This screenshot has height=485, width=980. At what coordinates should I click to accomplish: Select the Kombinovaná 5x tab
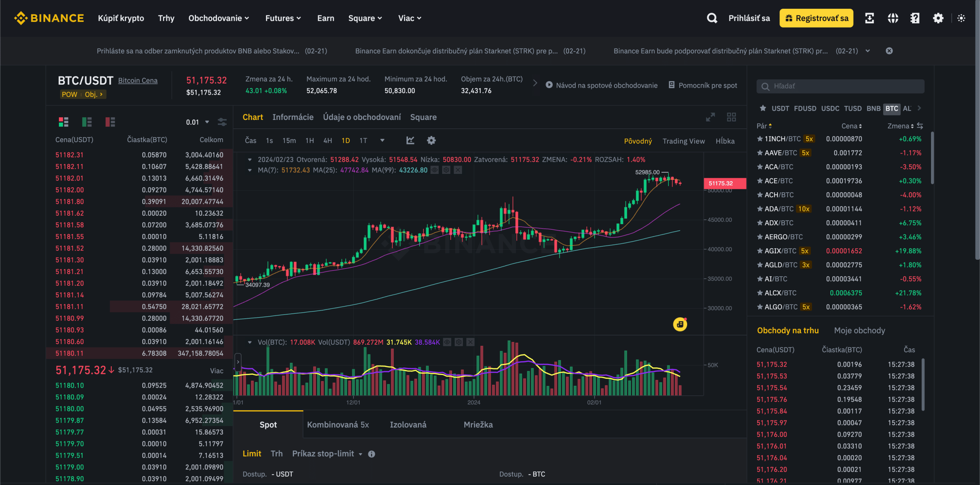338,425
